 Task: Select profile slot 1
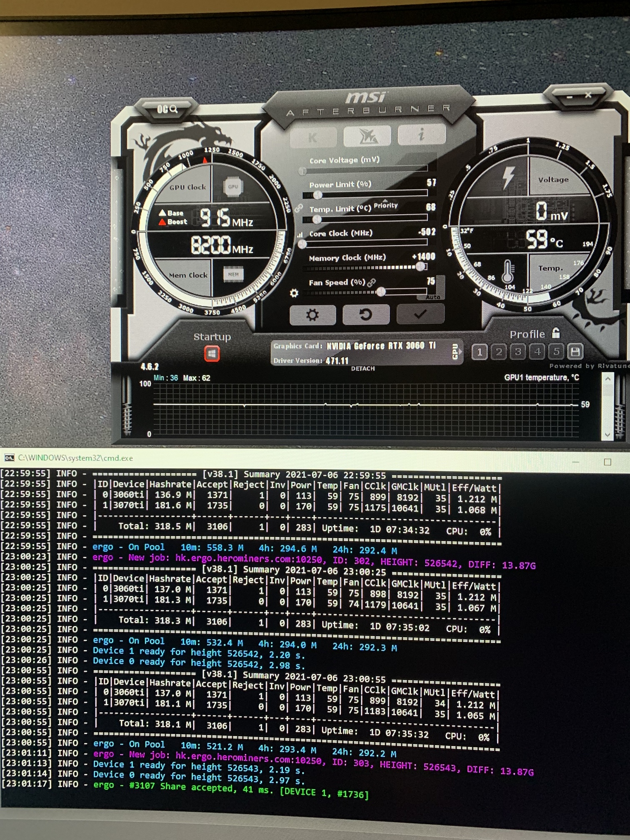pyautogui.click(x=480, y=352)
